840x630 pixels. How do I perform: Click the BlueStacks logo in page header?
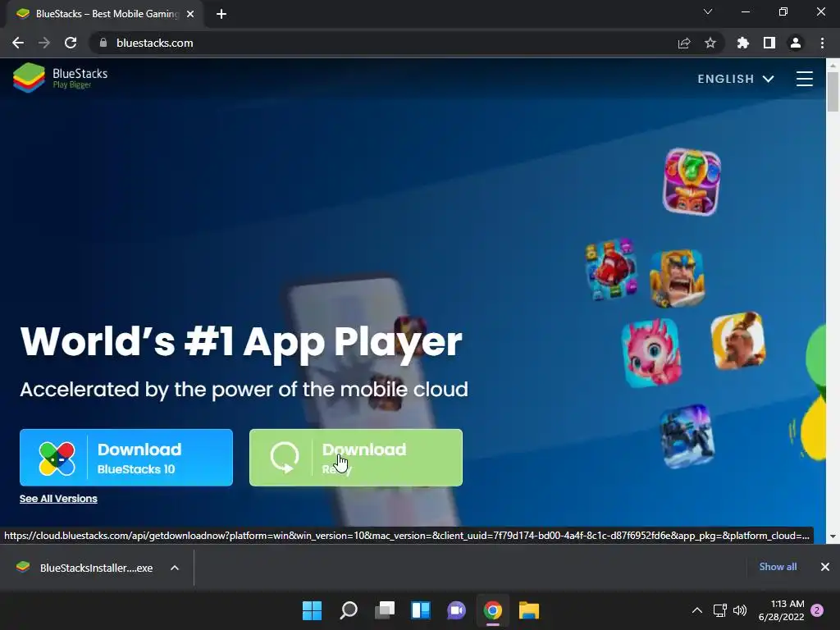(60, 78)
